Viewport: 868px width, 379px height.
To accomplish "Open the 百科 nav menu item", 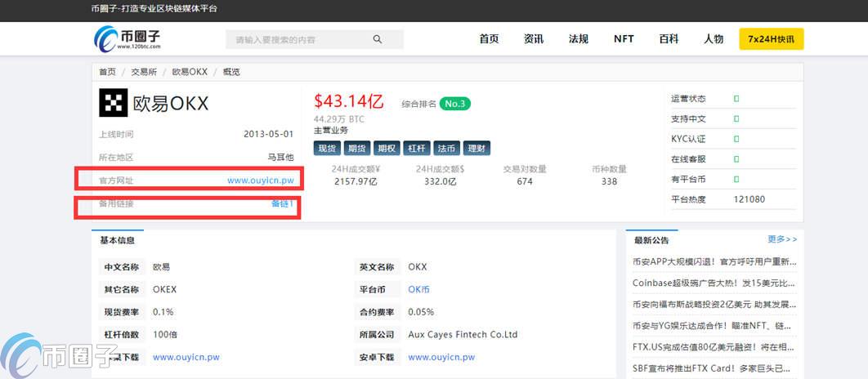I will (x=669, y=39).
